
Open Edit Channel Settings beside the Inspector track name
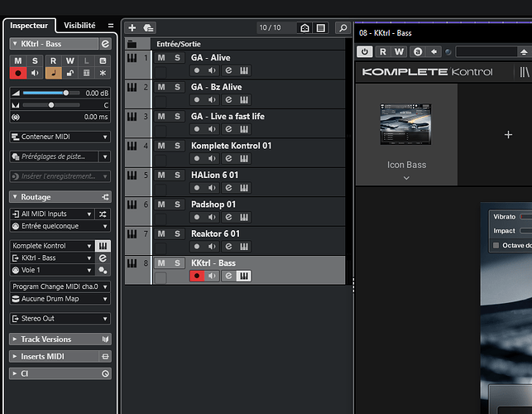tap(104, 43)
